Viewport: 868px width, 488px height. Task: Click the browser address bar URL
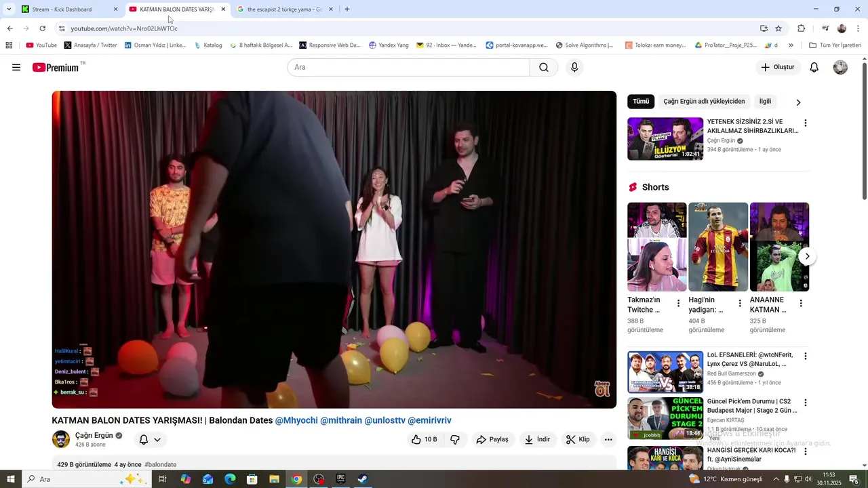tap(124, 28)
